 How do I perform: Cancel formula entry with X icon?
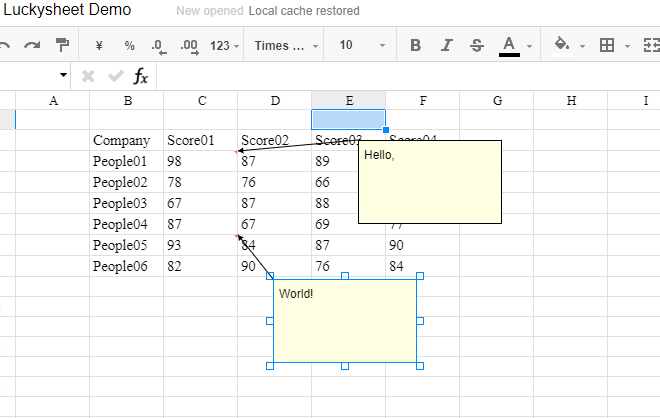point(88,76)
